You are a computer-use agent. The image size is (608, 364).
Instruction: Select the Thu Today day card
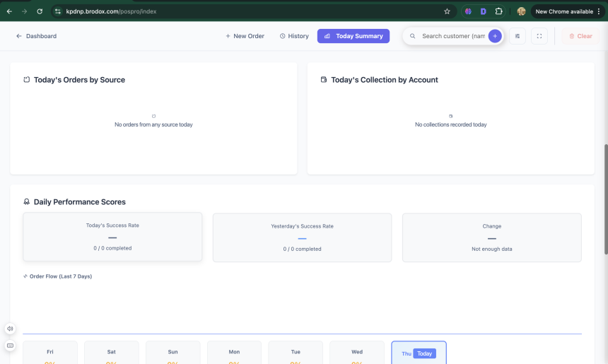pos(419,353)
